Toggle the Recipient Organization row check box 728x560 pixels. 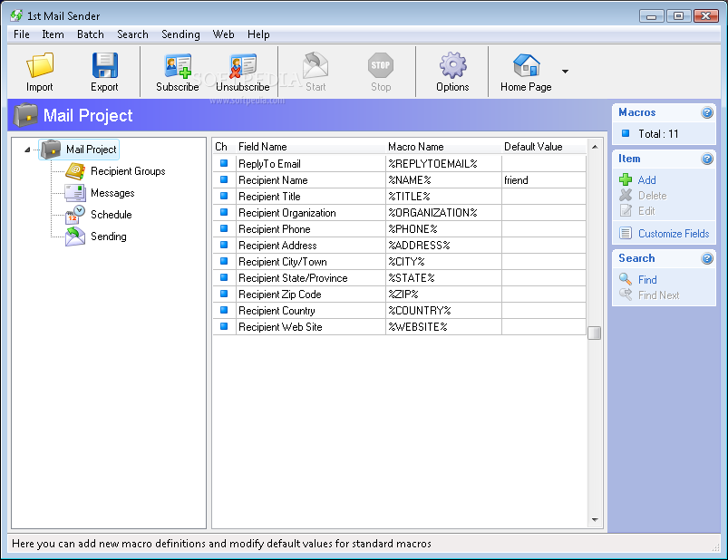[224, 212]
